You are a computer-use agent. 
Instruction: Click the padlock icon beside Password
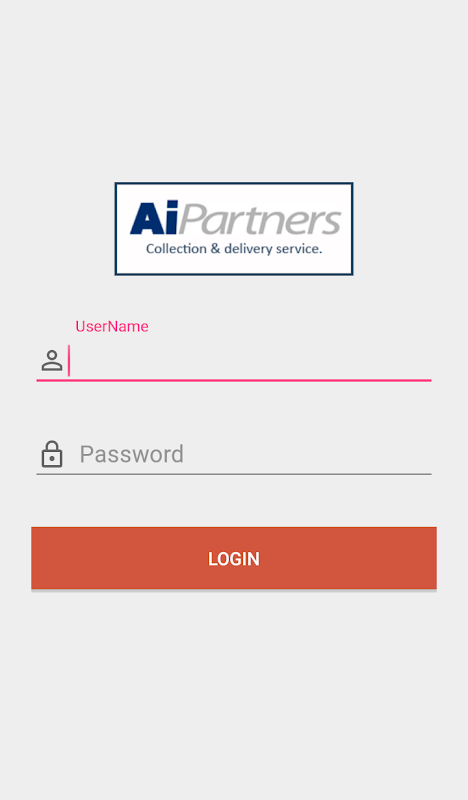[x=52, y=454]
